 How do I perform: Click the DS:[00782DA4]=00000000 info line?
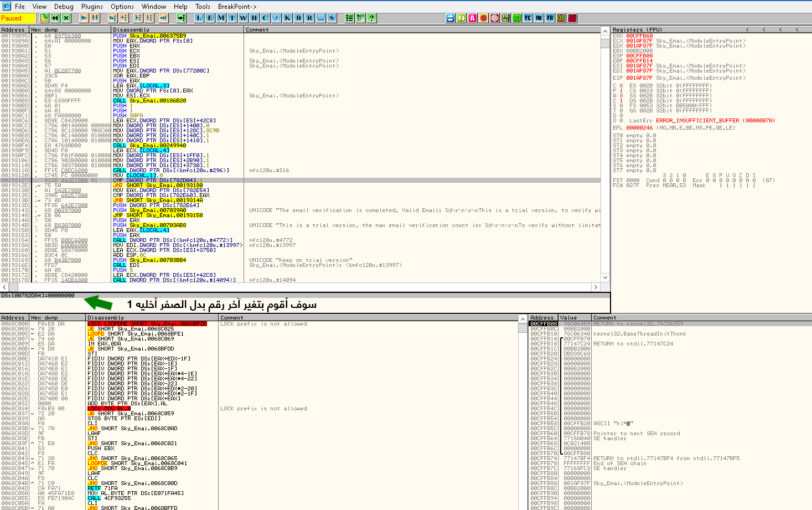click(38, 296)
